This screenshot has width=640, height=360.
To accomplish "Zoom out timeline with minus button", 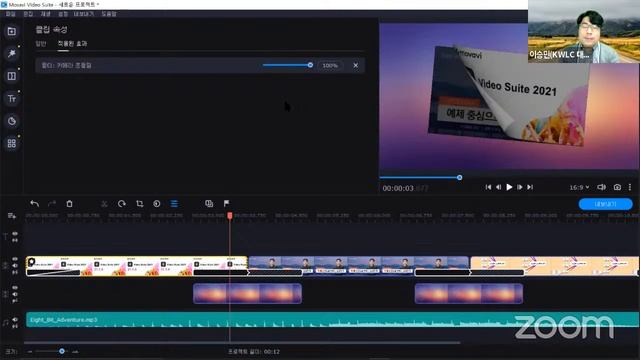I will click(x=30, y=351).
